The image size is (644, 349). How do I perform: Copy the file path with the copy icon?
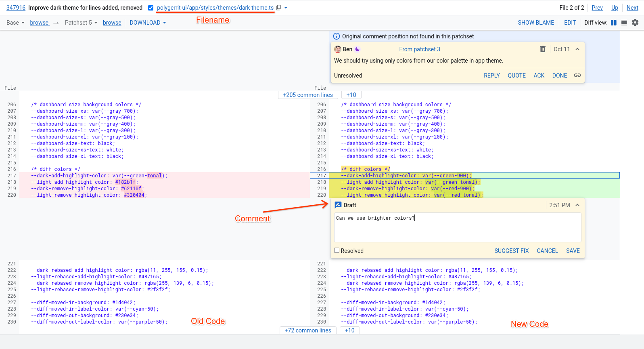(x=278, y=8)
